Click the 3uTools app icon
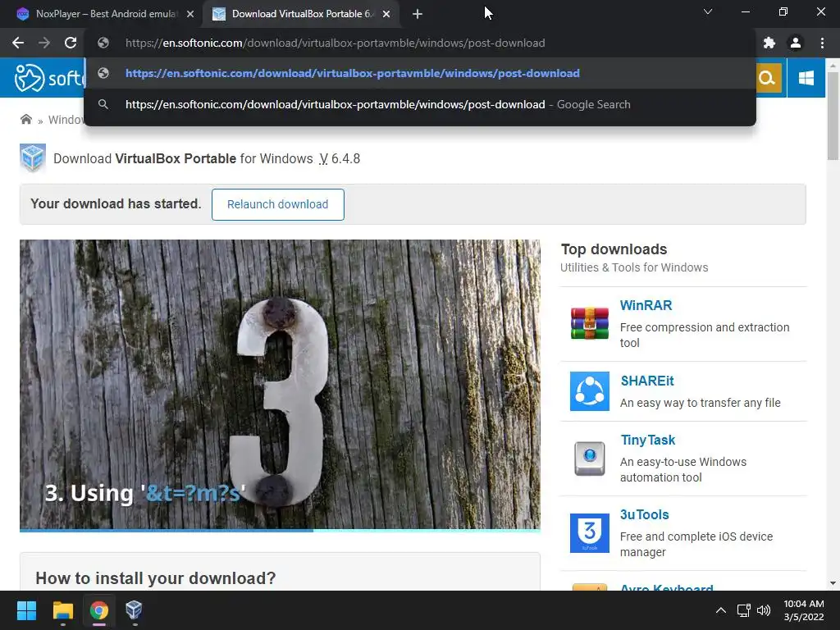Screen dimensions: 840x630 pyautogui.click(x=589, y=533)
